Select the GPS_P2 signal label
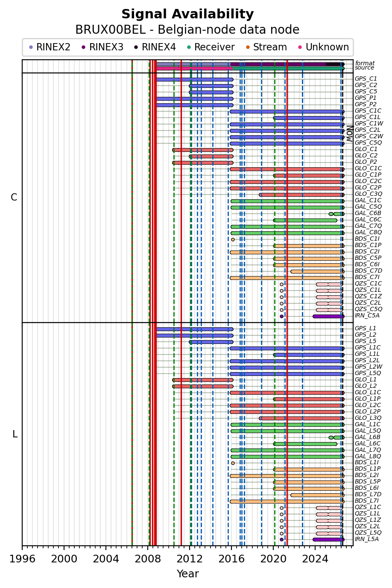The height and width of the screenshot is (588, 392). 366,104
